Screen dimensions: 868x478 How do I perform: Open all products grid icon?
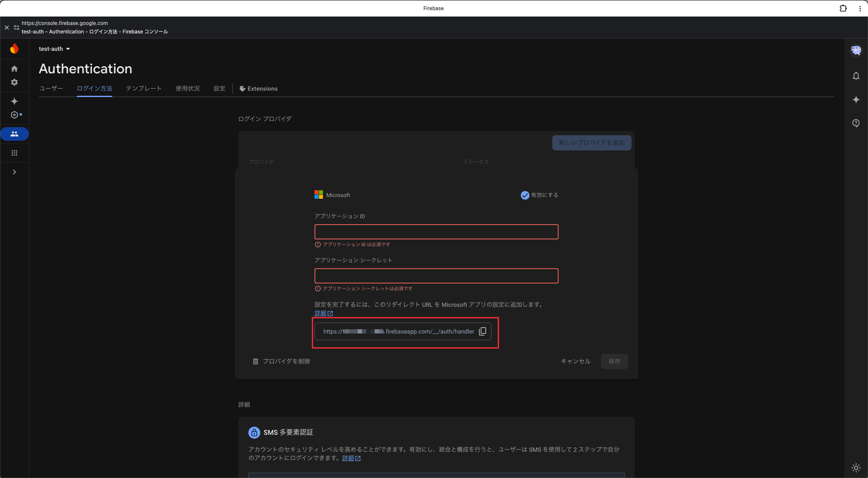pyautogui.click(x=14, y=153)
